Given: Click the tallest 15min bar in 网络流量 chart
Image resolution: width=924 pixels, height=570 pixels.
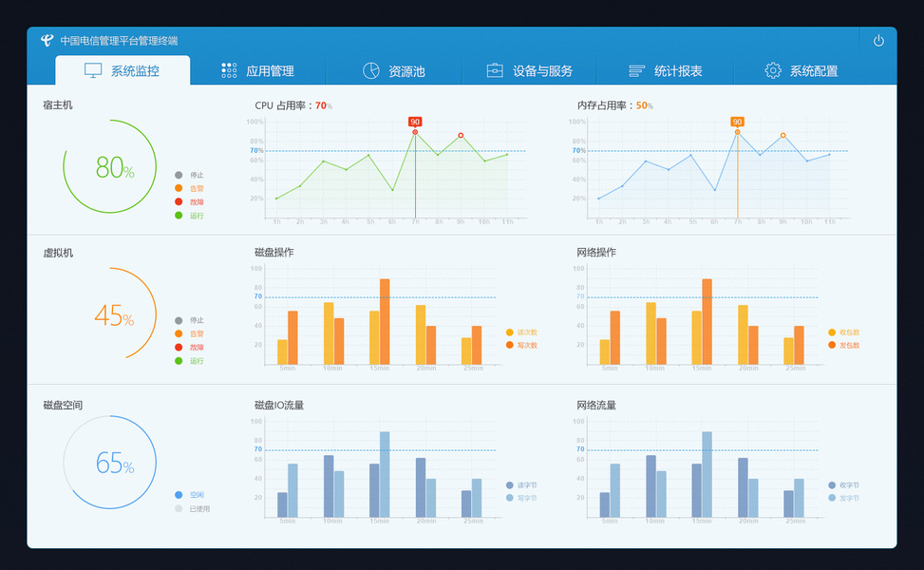Looking at the screenshot, I should 707,474.
